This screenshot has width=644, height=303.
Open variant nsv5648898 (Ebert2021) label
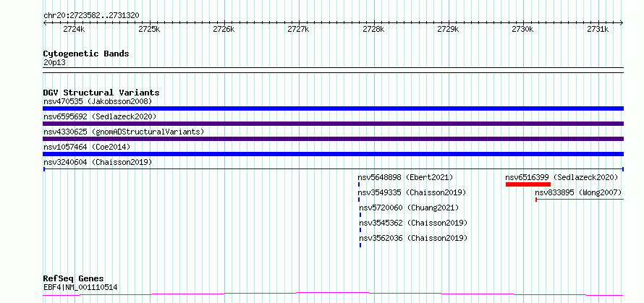coord(405,177)
